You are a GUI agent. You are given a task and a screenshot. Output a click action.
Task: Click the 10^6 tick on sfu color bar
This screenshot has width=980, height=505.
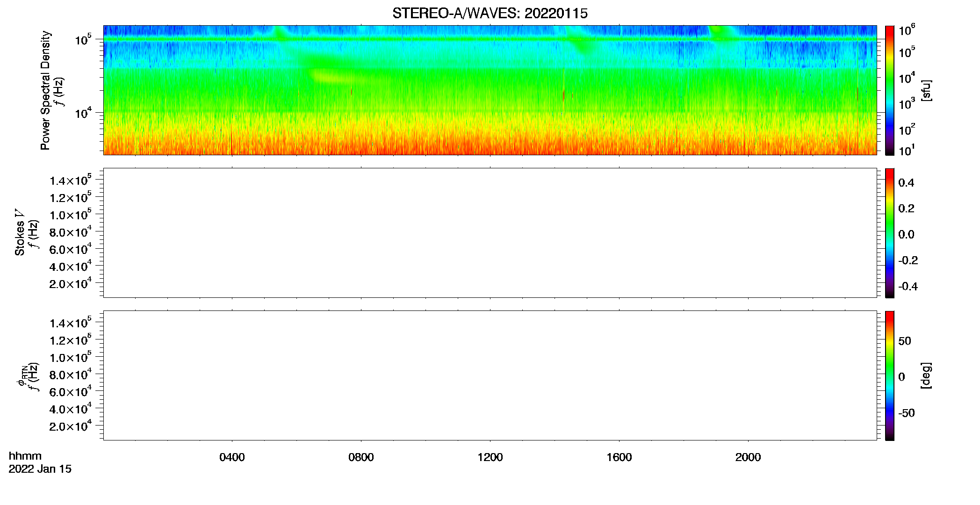pos(907,30)
